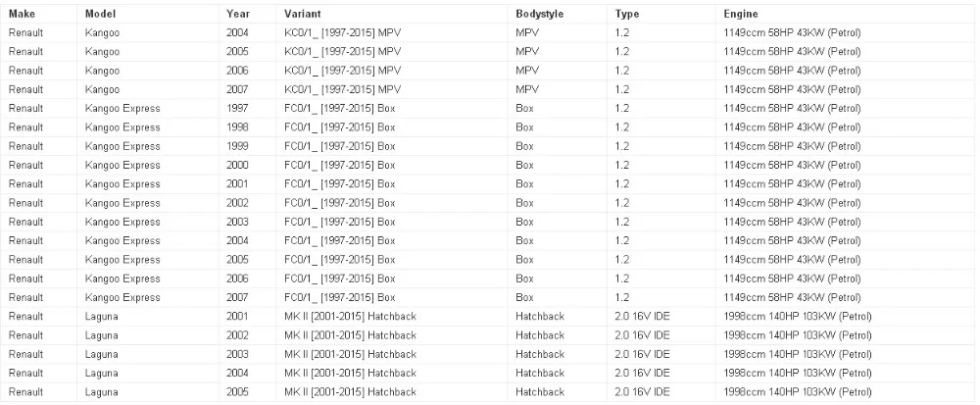Click the 1999 year cell

pos(237,146)
